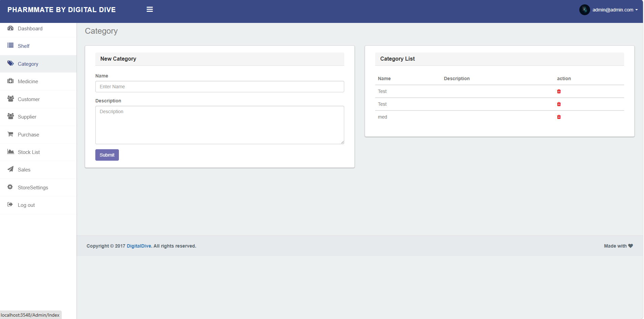
Task: Expand the admin@admin.com account dropdown
Action: tap(615, 10)
